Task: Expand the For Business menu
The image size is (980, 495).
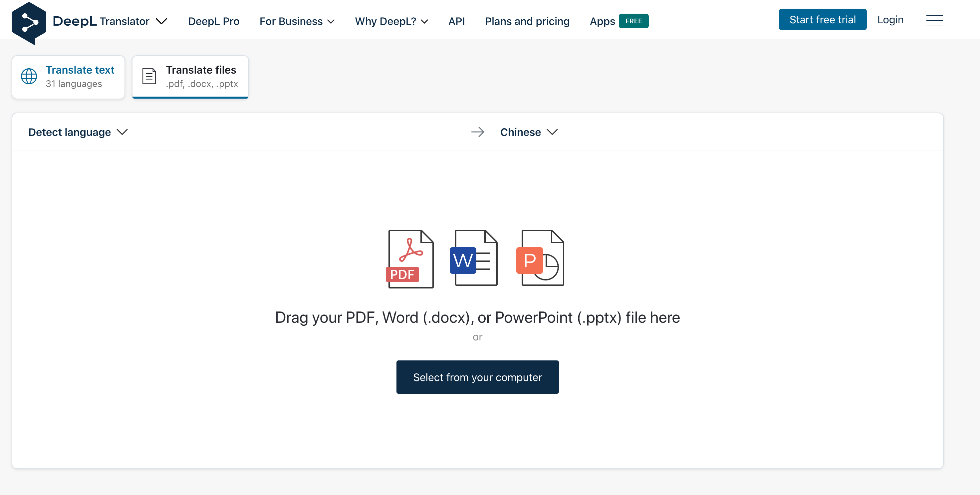Action: [297, 21]
